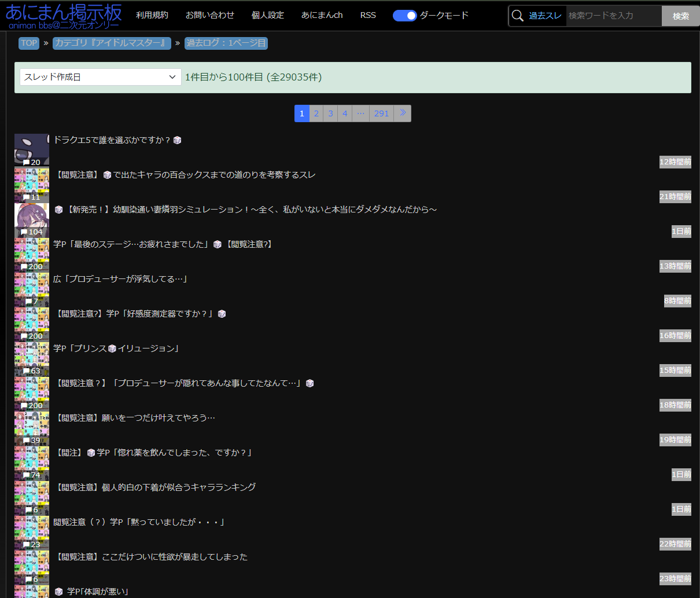Open 個人設定 in the top menu
This screenshot has width=700, height=598.
(x=268, y=15)
